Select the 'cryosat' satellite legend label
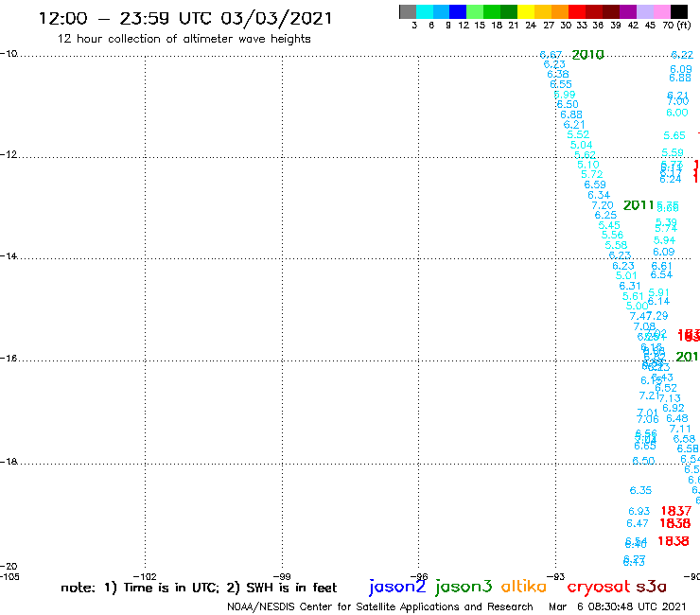Screen dimensions: 700x615 [x=598, y=587]
